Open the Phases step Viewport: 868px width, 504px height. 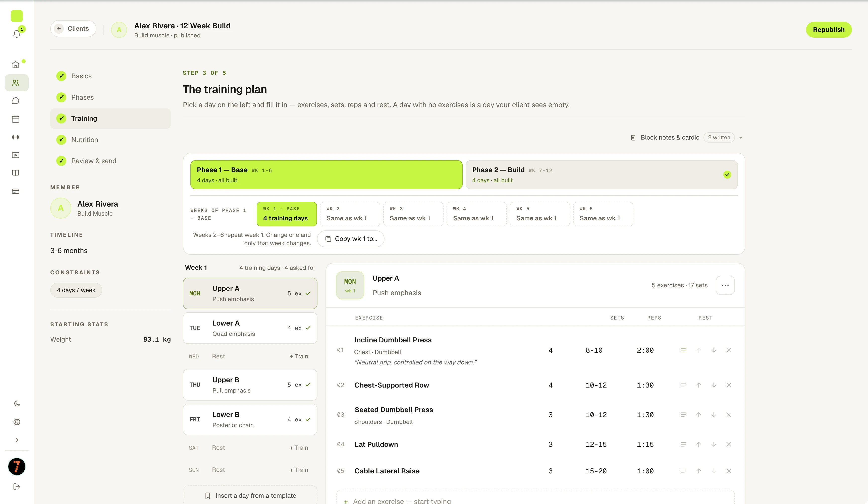click(x=110, y=97)
